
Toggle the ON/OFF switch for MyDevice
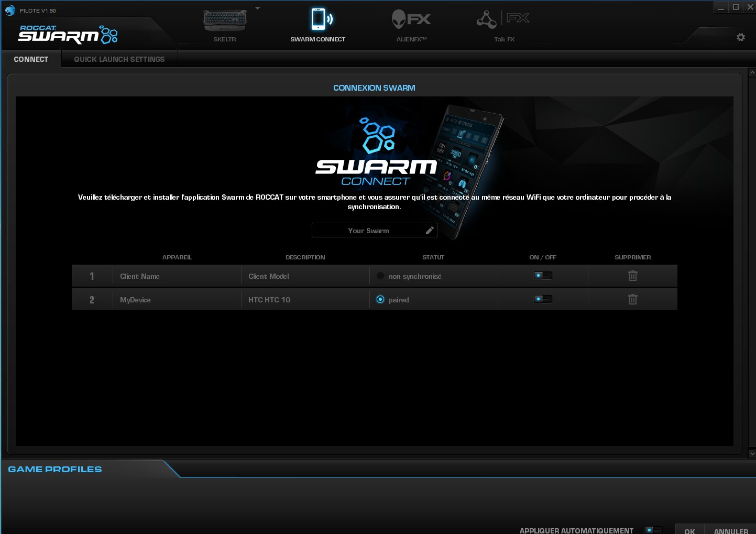(x=543, y=298)
